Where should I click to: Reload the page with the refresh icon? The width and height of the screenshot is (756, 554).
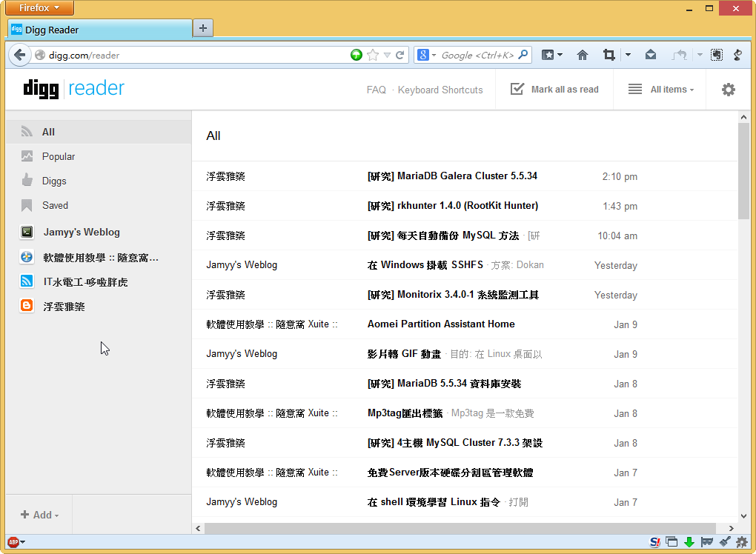pos(399,55)
